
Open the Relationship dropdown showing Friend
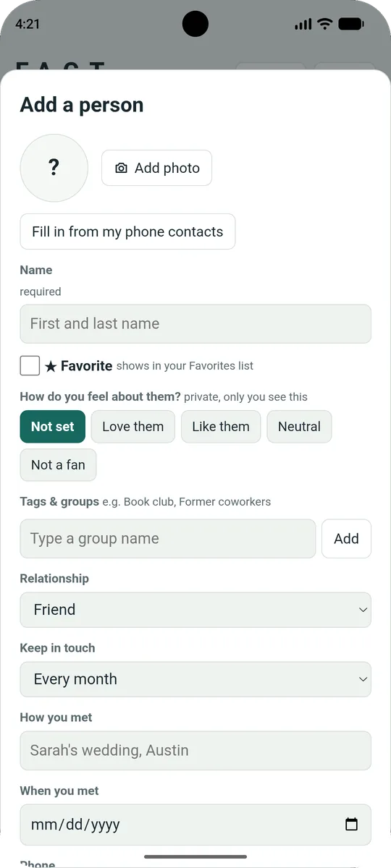(195, 609)
